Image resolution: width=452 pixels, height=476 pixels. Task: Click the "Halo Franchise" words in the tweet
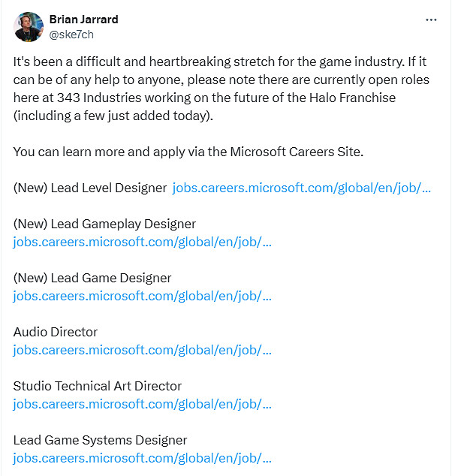pyautogui.click(x=355, y=98)
